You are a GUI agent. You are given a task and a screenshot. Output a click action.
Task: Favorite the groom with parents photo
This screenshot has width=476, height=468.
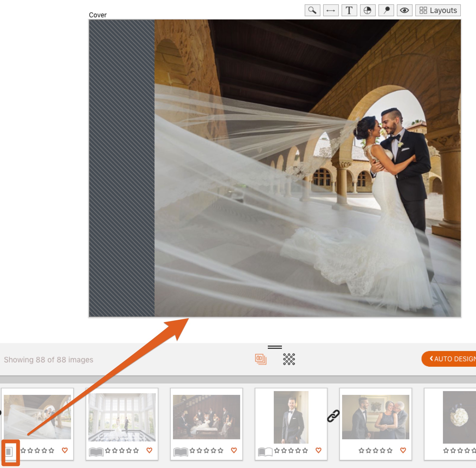tap(403, 450)
